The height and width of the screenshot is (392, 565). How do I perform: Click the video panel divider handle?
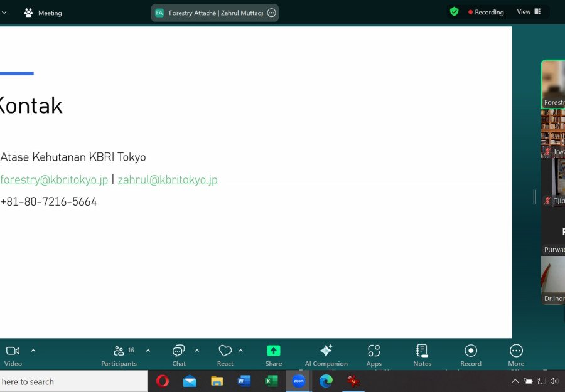535,197
